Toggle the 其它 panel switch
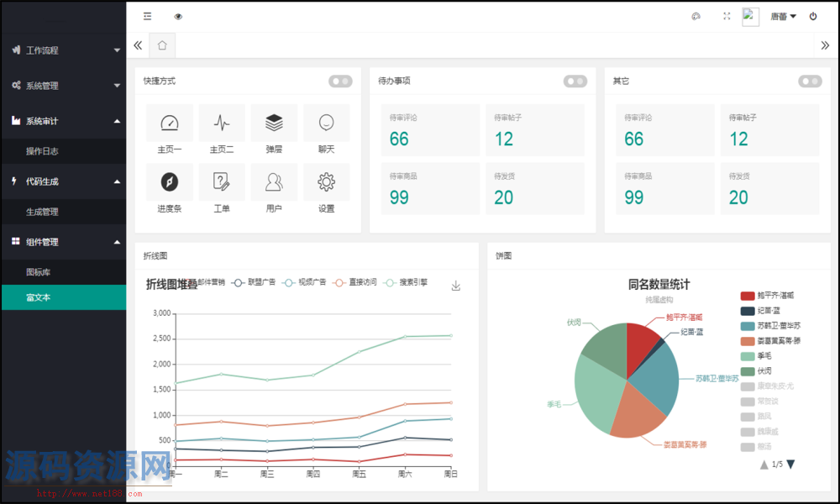 coord(810,81)
